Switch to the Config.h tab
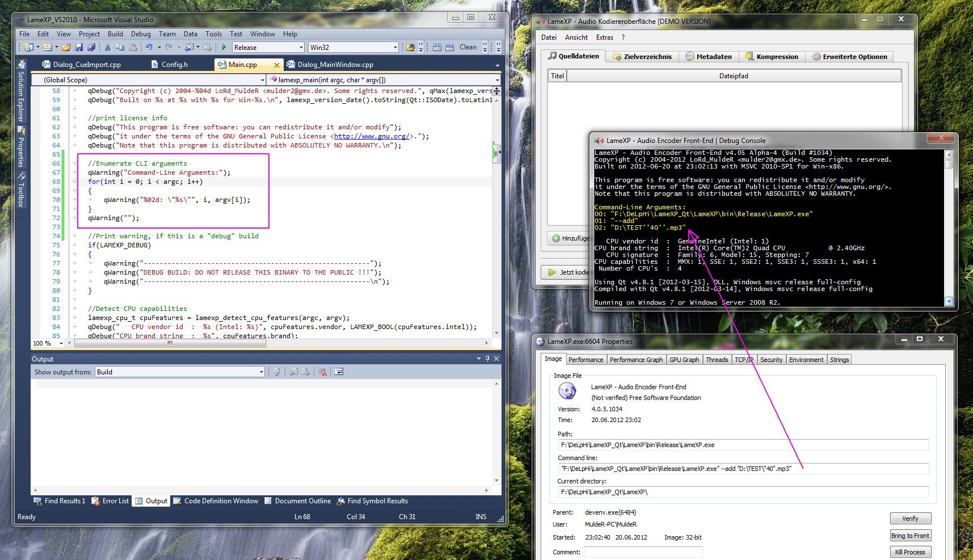This screenshot has height=560, width=973. 170,65
